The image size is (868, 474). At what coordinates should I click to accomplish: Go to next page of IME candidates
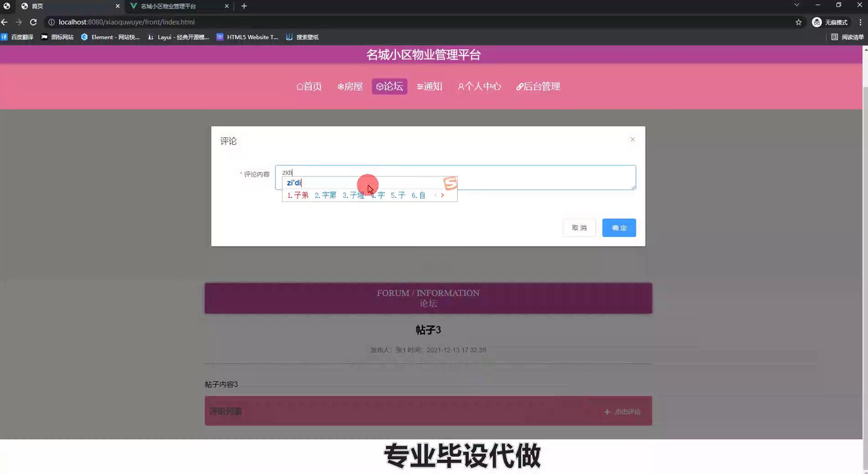(x=442, y=196)
